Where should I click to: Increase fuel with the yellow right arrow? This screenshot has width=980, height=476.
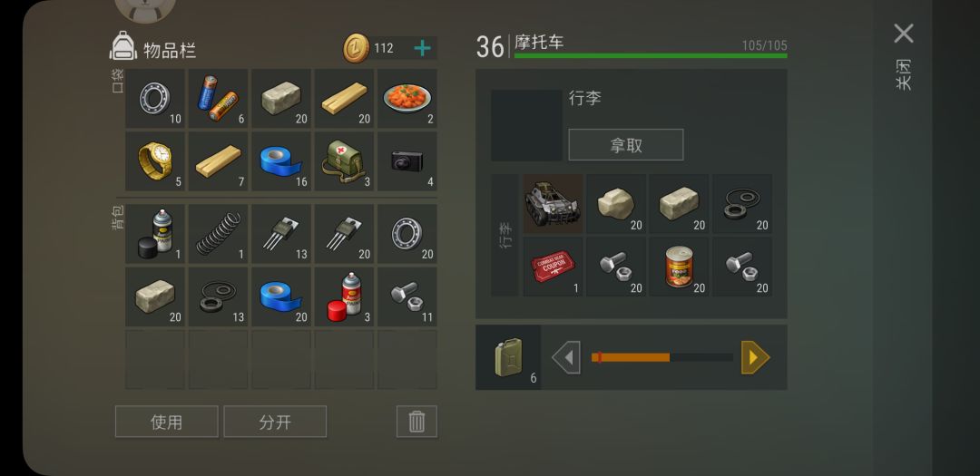click(x=755, y=357)
